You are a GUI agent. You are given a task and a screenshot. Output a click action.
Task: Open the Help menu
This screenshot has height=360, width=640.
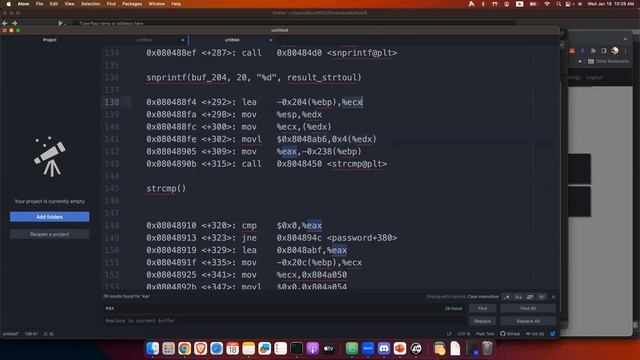(176, 4)
